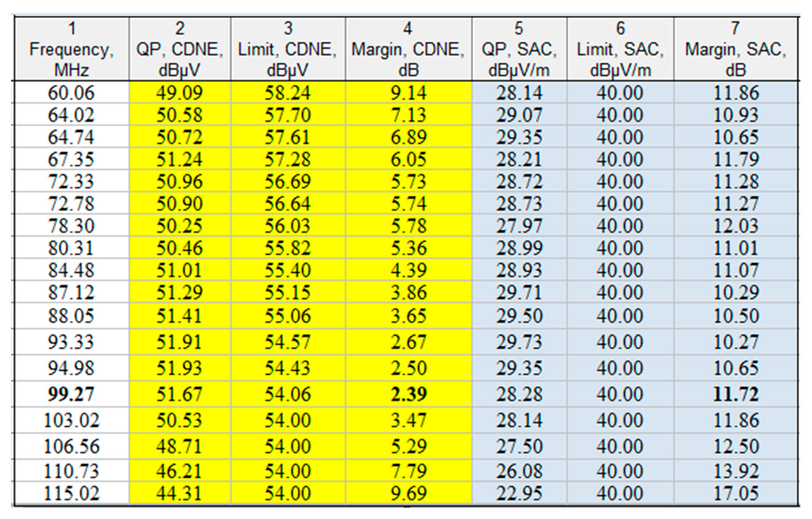Select the bold frequency cell 99.27
Viewport: 812px width, 519px height.
pyautogui.click(x=71, y=394)
